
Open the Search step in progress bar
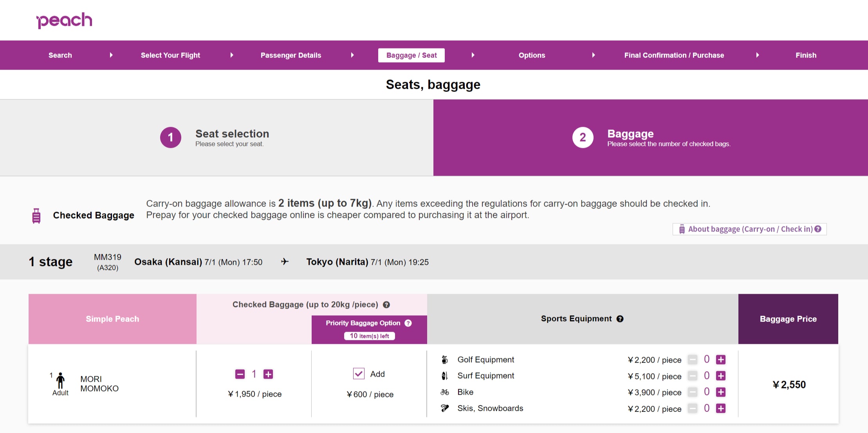point(60,55)
